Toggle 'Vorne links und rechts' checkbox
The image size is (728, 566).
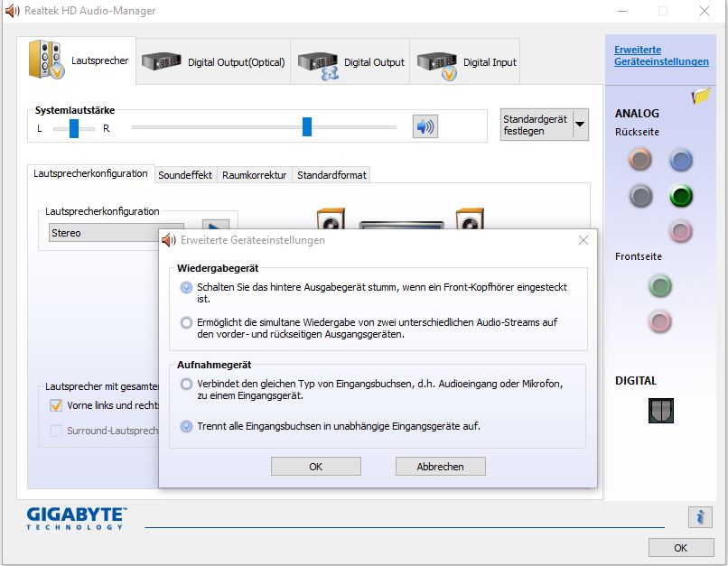(x=56, y=405)
